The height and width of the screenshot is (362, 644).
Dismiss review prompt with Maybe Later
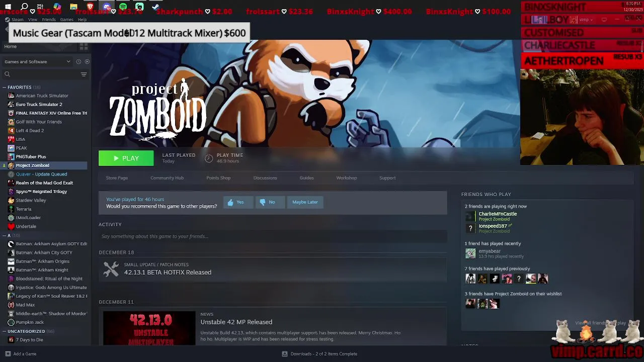(305, 202)
